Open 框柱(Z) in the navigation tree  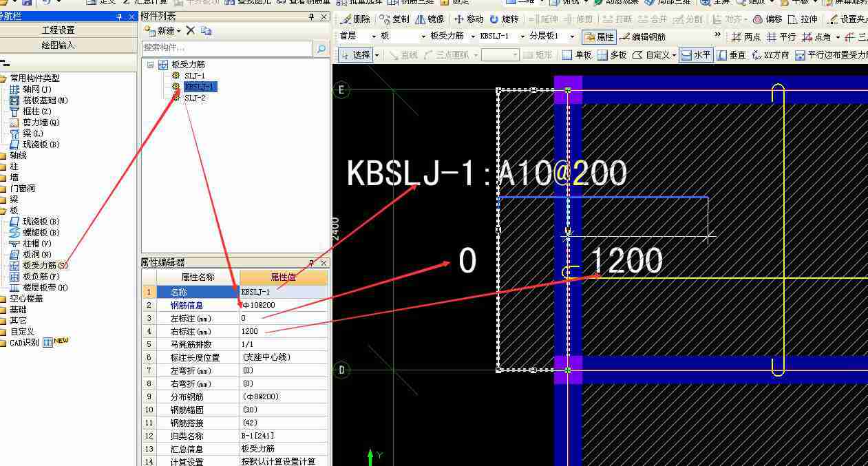(31, 112)
